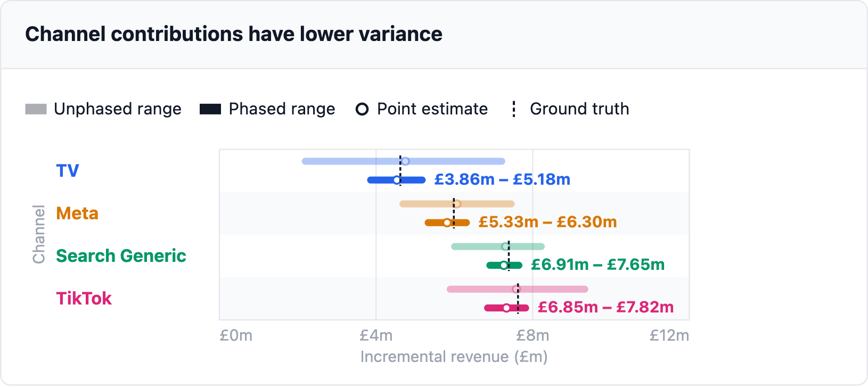Image resolution: width=868 pixels, height=387 pixels.
Task: Click the Meta phased point estimate marker
Action: pyautogui.click(x=447, y=223)
